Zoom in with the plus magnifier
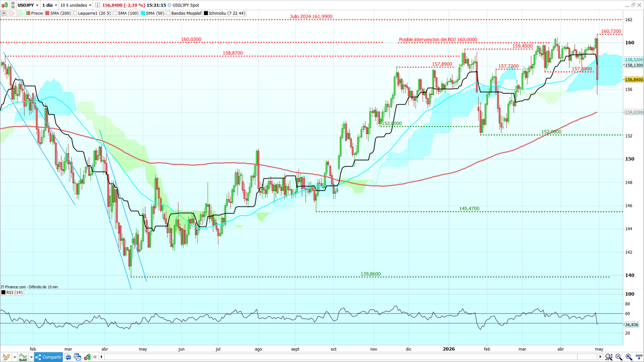Image resolution: width=644 pixels, height=362 pixels. 629,357
